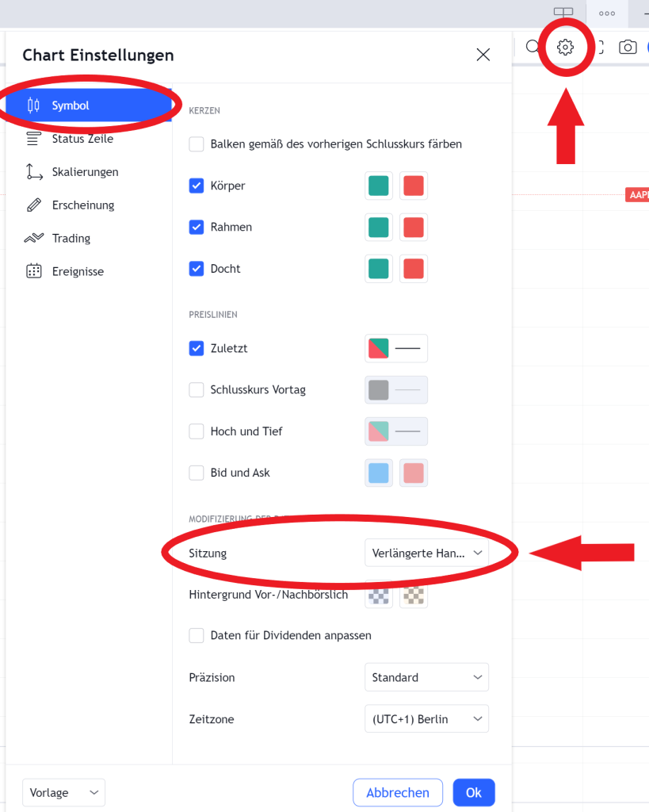Click the Status Zeile sidebar icon
This screenshot has height=812, width=649.
33,139
